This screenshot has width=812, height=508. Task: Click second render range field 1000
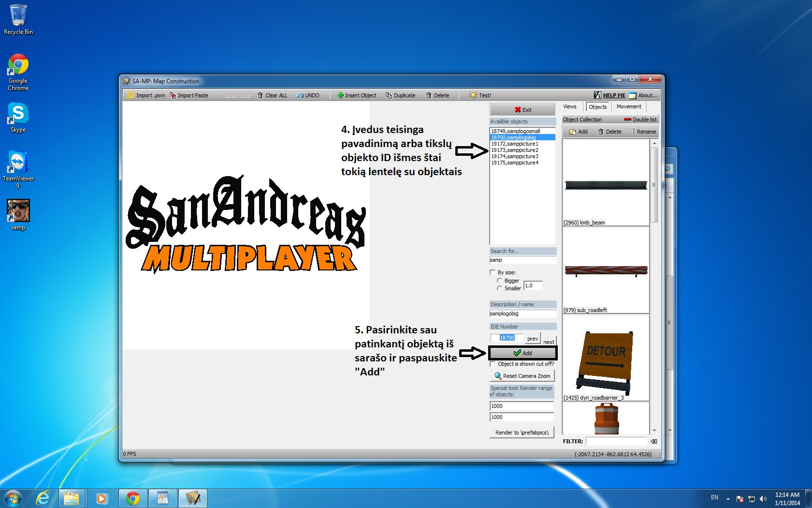[x=522, y=417]
